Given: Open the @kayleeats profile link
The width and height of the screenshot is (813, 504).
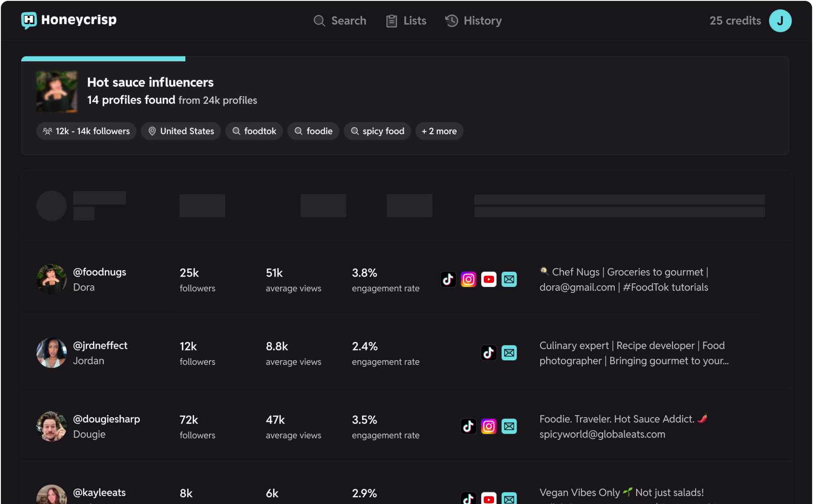Looking at the screenshot, I should coord(99,492).
